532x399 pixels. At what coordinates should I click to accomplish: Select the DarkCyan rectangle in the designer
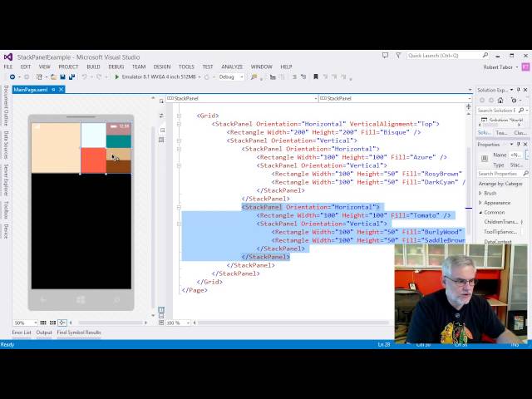(119, 141)
